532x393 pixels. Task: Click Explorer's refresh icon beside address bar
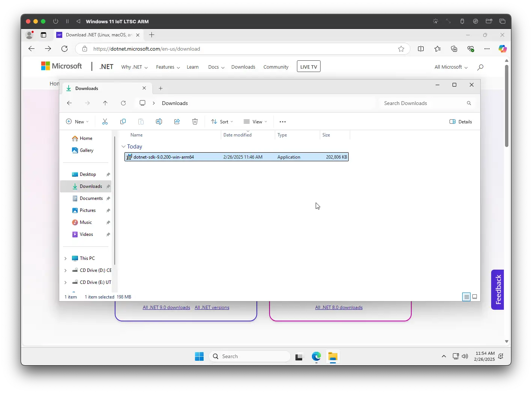123,103
